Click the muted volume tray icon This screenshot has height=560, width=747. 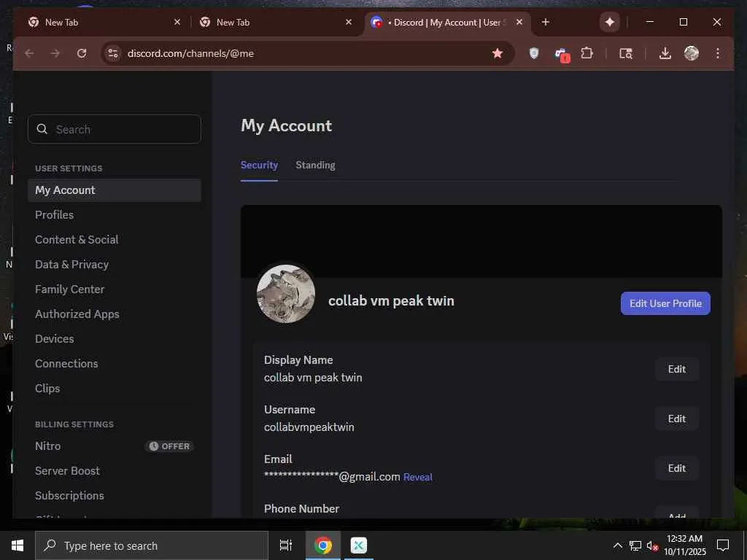[x=652, y=545]
